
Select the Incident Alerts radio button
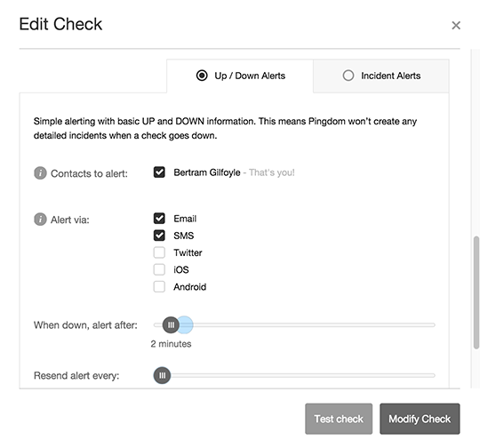click(x=348, y=76)
